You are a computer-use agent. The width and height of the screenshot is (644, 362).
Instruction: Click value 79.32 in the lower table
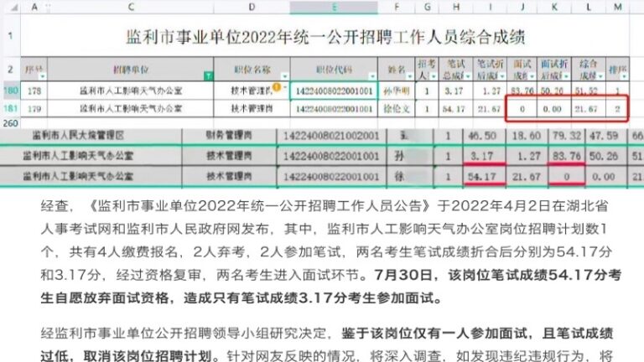(566, 136)
